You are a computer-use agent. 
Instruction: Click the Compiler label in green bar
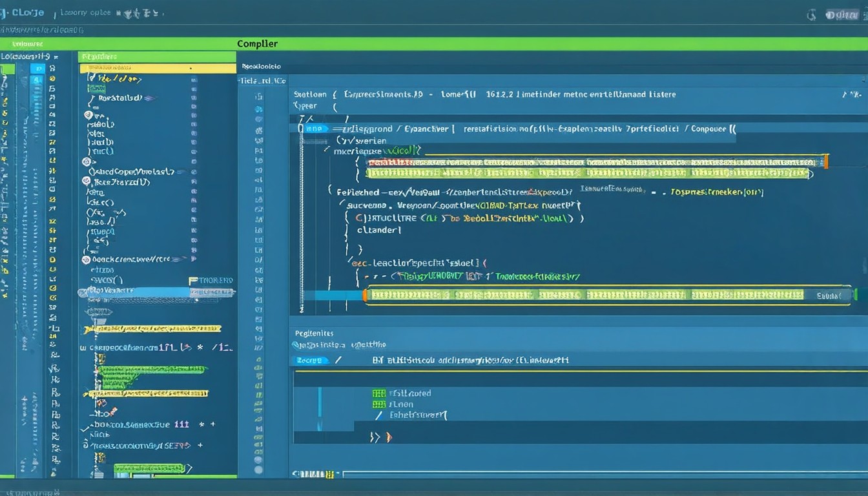[257, 44]
